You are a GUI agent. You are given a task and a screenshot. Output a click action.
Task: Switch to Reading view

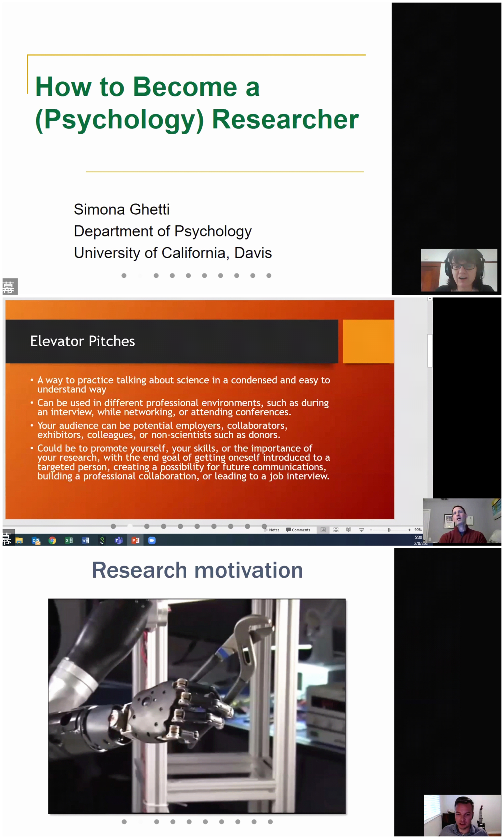point(348,530)
